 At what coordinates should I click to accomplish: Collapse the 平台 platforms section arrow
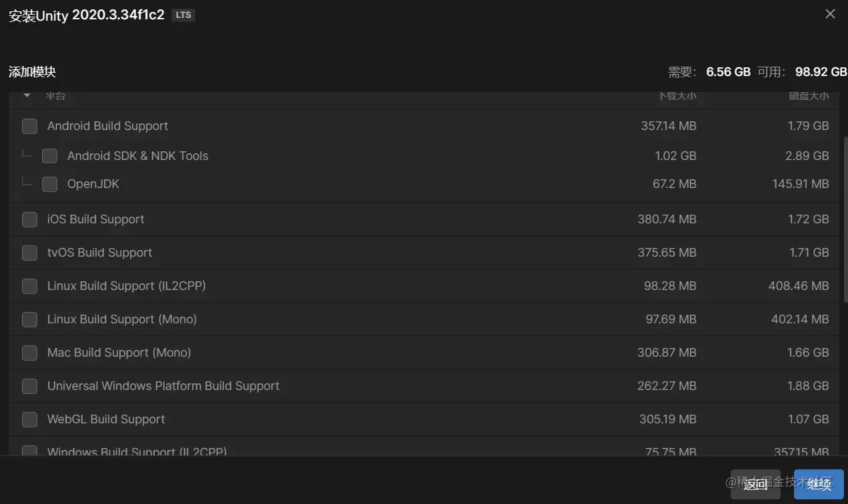point(27,96)
